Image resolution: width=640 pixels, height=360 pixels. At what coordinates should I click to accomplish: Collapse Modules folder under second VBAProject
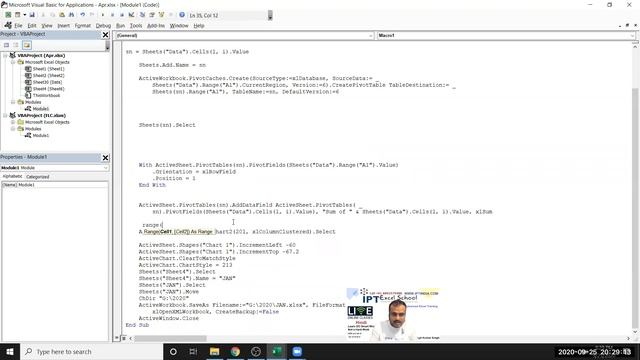coord(13,129)
